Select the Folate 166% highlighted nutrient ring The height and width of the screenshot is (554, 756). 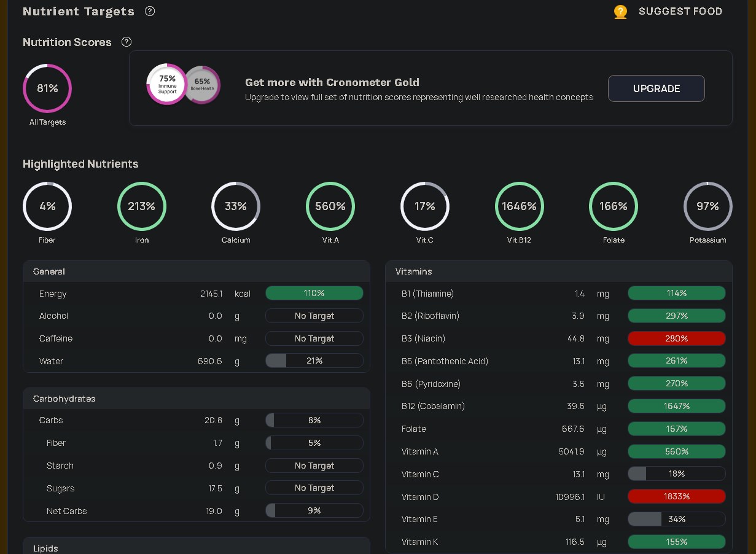614,206
